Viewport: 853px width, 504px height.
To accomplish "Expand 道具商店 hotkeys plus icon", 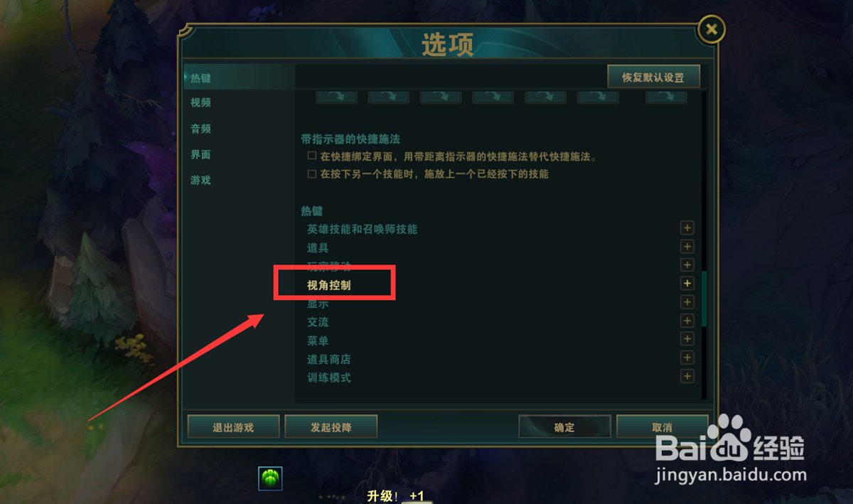I will (687, 358).
